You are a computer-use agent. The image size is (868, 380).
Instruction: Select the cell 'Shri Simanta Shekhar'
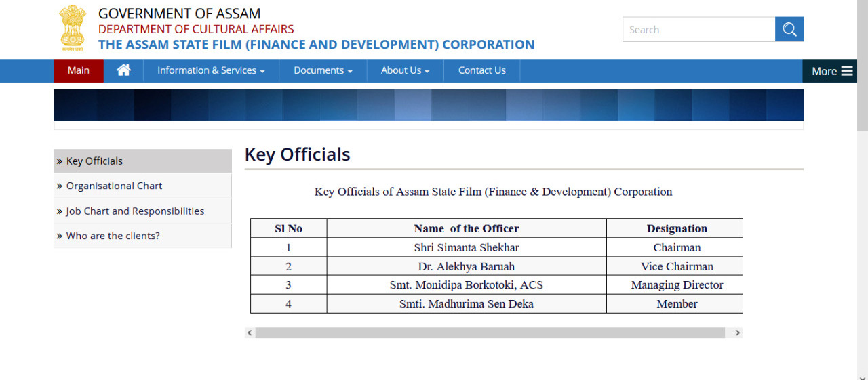(467, 247)
